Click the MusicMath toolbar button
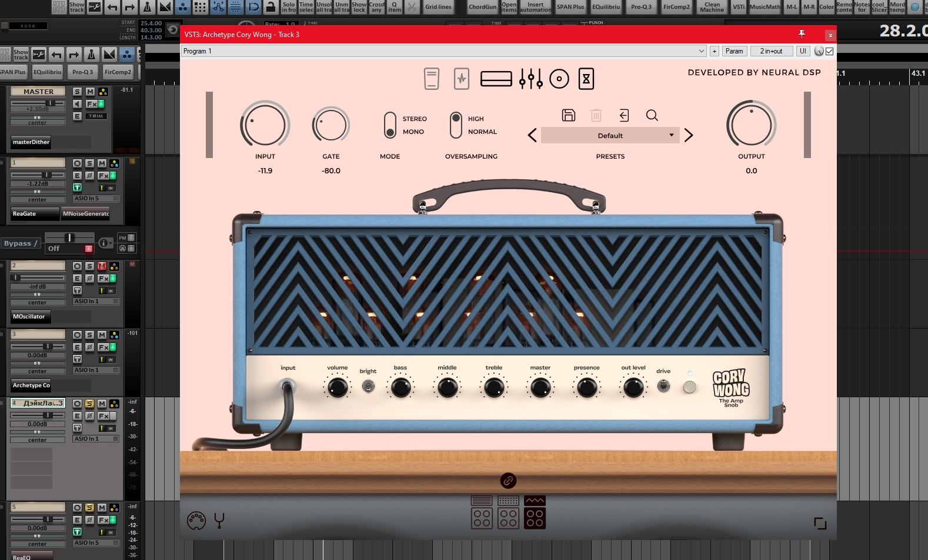928x560 pixels. click(x=765, y=7)
